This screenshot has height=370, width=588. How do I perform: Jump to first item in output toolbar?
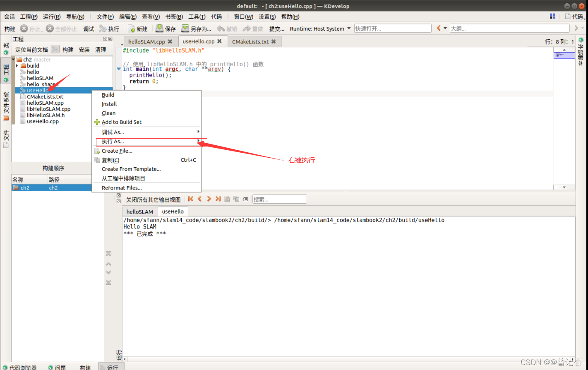click(190, 199)
